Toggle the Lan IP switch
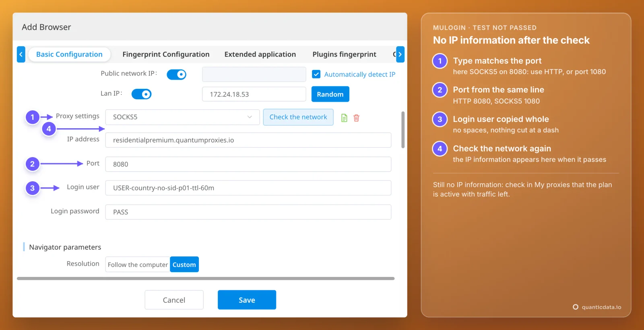 pyautogui.click(x=141, y=94)
